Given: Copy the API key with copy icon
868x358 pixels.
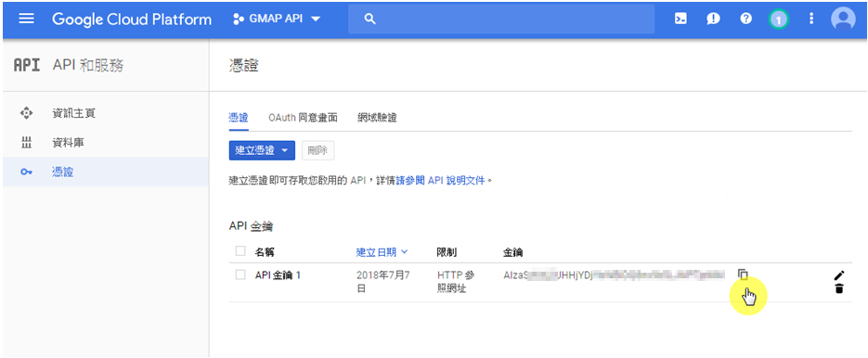Looking at the screenshot, I should pos(743,275).
